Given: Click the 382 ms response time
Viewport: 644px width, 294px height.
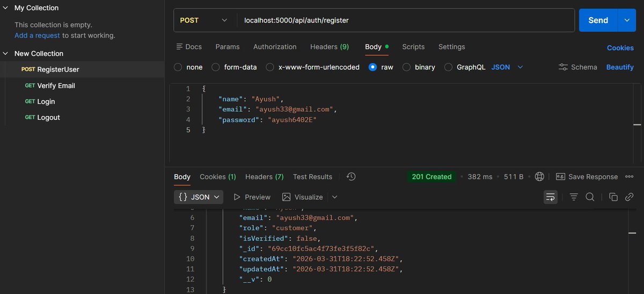Looking at the screenshot, I should coord(480,176).
